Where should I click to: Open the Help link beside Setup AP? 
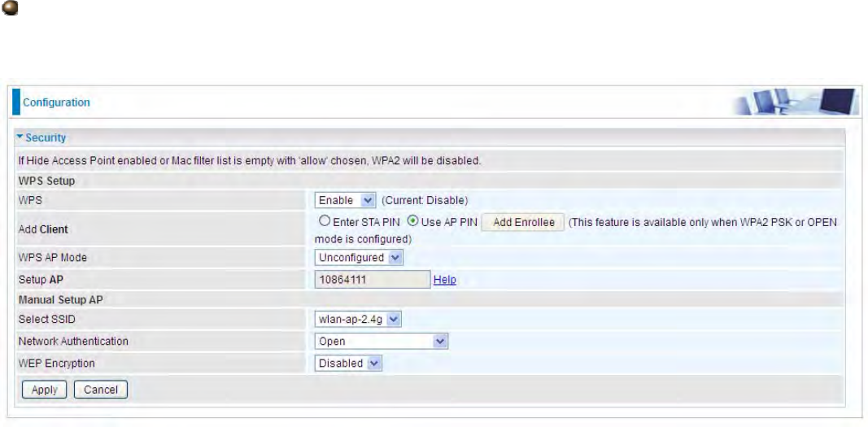pos(444,280)
